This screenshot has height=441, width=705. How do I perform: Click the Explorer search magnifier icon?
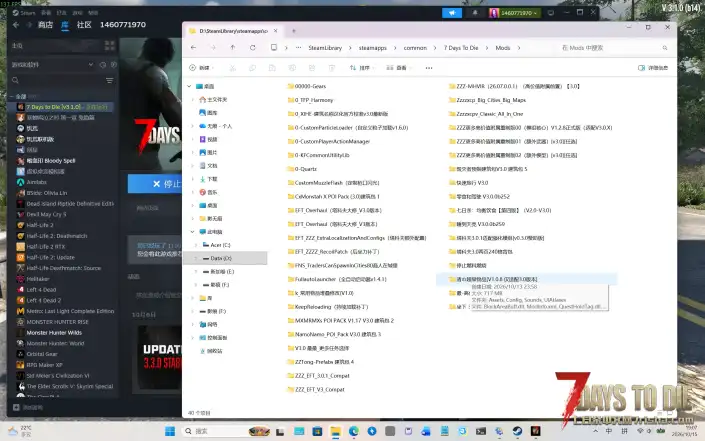click(x=665, y=48)
